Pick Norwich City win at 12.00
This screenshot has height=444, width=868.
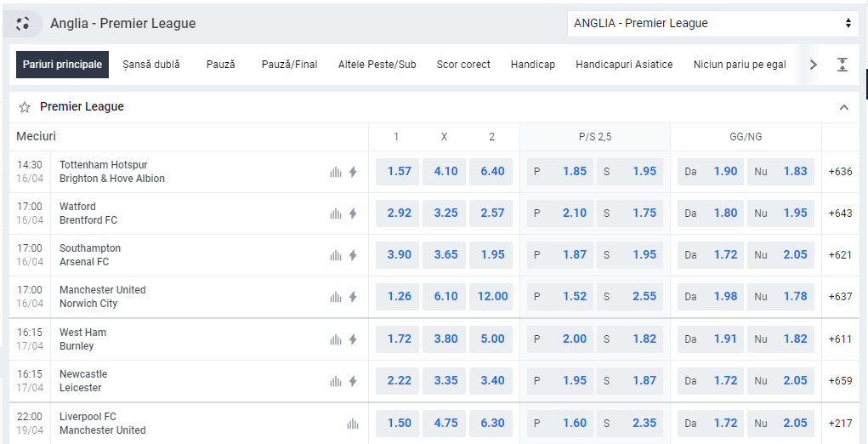pyautogui.click(x=492, y=297)
